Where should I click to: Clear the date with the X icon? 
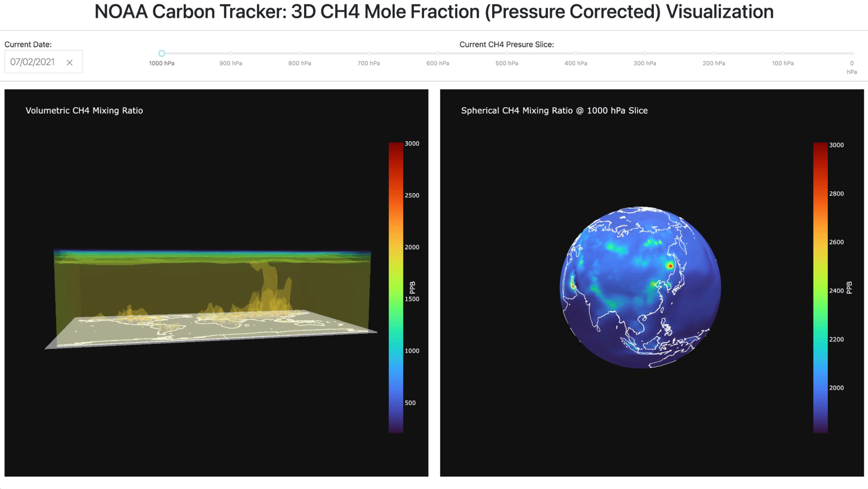[x=70, y=62]
